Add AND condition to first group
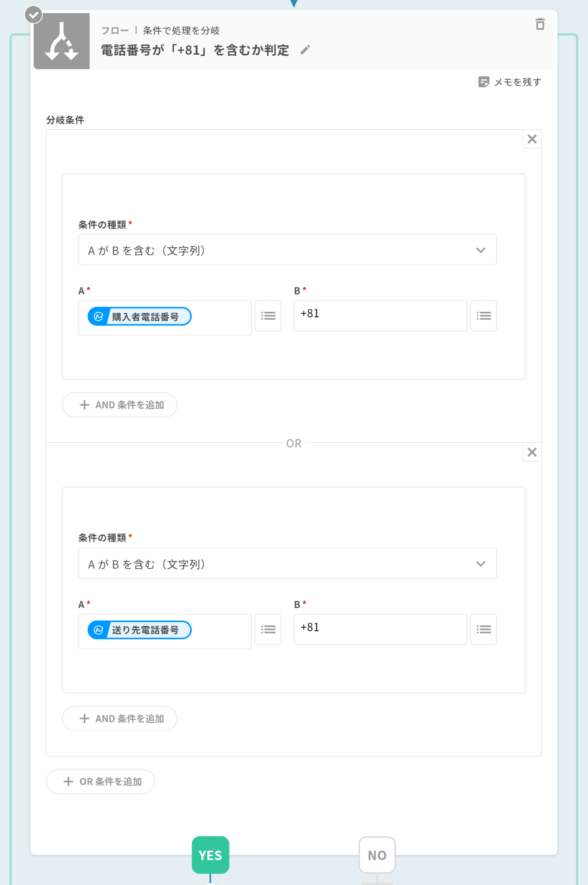The width and height of the screenshot is (588, 885). [120, 405]
